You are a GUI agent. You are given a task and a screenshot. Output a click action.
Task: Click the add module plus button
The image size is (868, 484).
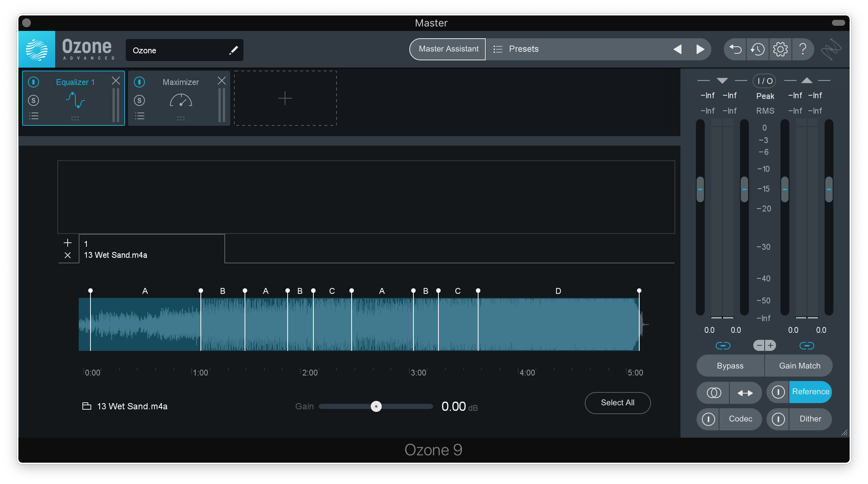pyautogui.click(x=285, y=98)
